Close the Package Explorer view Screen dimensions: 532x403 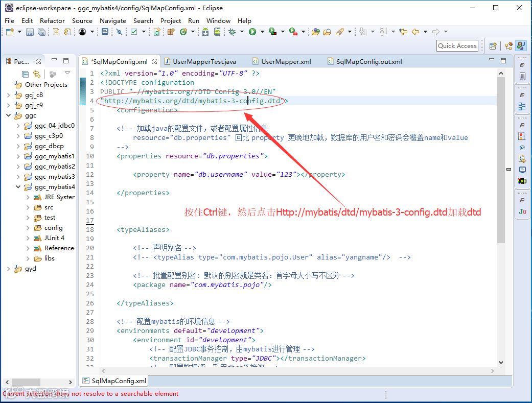pos(38,61)
